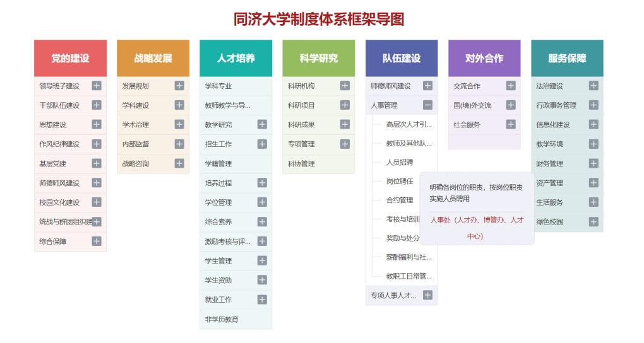Select the 科学研究 green header
644x343 pixels.
click(319, 58)
